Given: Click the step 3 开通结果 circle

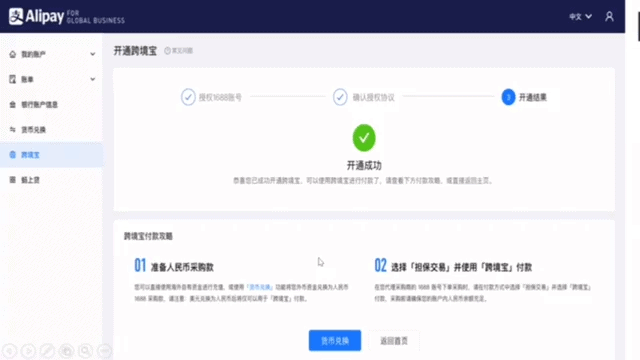Looking at the screenshot, I should pos(508,97).
